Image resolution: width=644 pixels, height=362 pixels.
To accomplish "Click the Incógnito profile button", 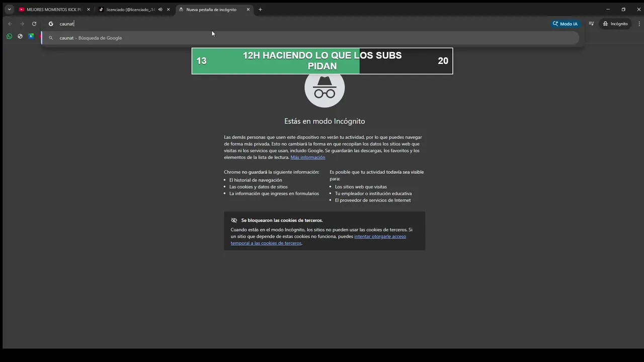I will tap(615, 24).
